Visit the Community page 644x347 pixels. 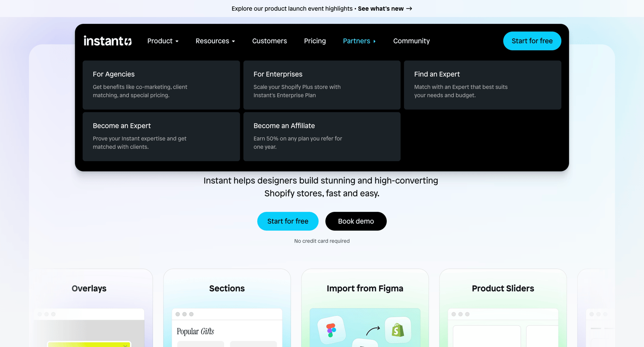pyautogui.click(x=411, y=41)
